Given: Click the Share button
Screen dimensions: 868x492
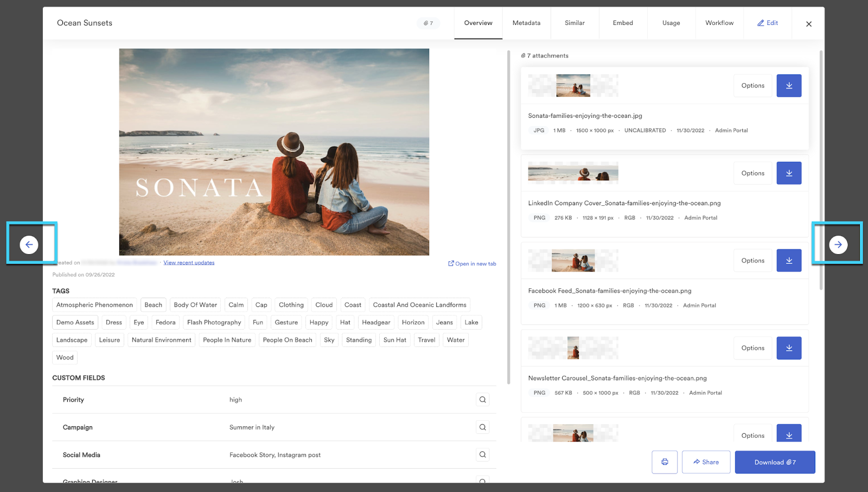Looking at the screenshot, I should 706,462.
